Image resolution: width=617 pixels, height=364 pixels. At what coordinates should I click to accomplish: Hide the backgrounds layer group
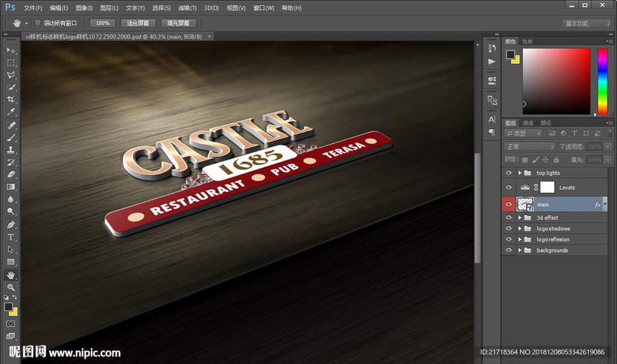pos(509,250)
